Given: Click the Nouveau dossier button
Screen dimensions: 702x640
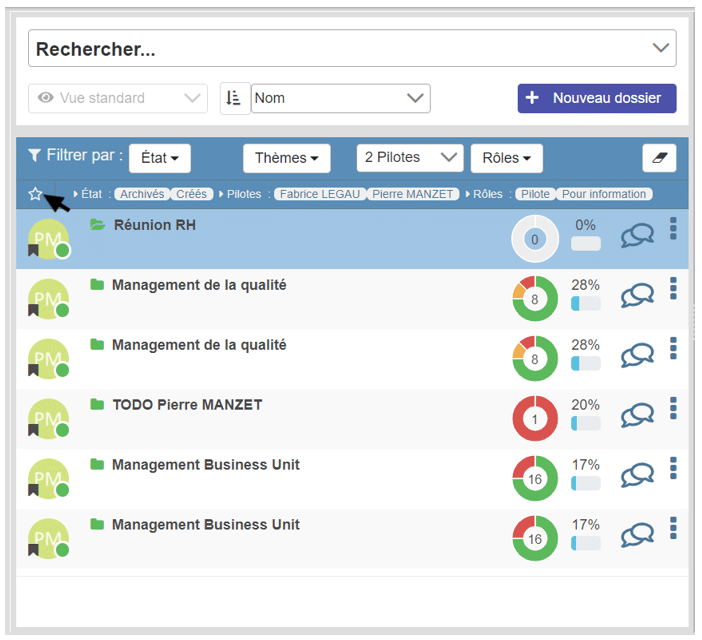Looking at the screenshot, I should [x=596, y=98].
